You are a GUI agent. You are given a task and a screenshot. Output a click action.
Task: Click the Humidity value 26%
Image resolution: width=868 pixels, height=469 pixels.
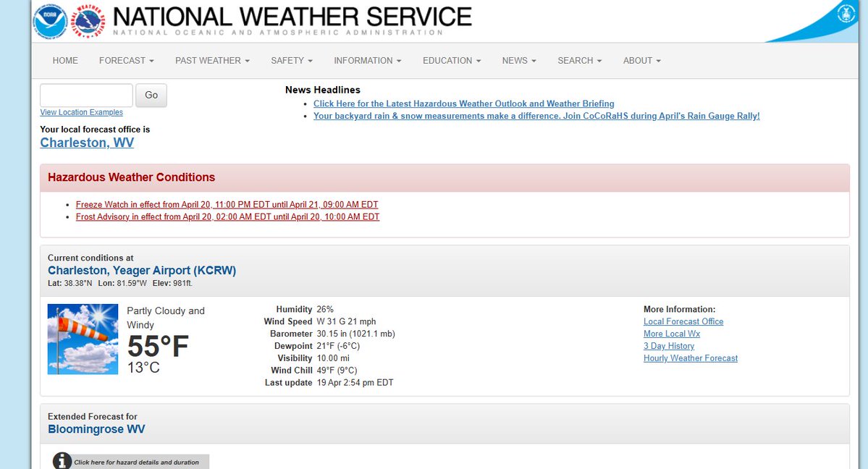pyautogui.click(x=325, y=309)
